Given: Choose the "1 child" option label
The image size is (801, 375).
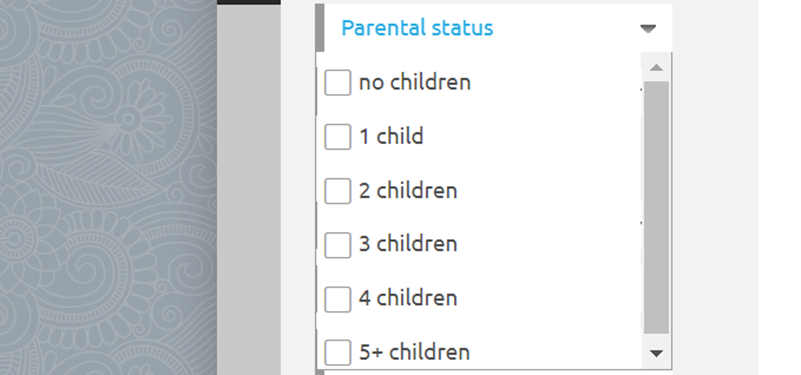Looking at the screenshot, I should click(x=391, y=136).
